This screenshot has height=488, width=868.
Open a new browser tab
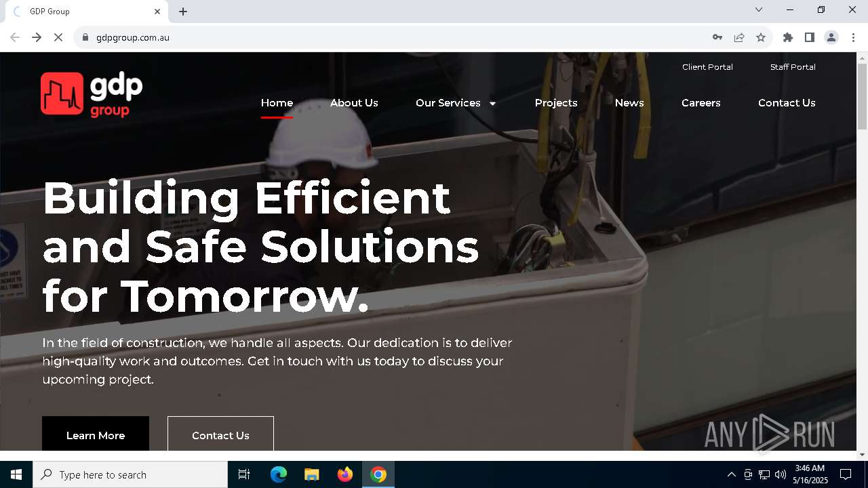pos(183,12)
